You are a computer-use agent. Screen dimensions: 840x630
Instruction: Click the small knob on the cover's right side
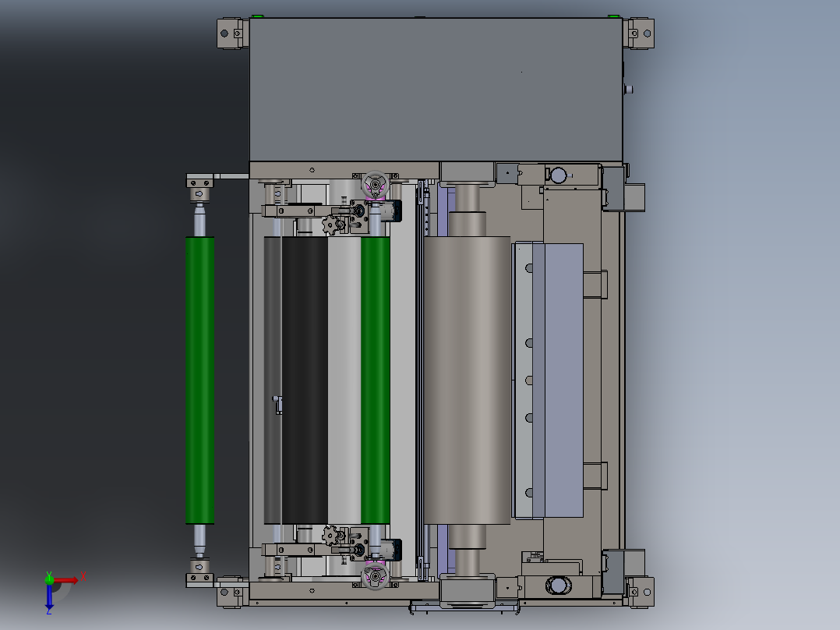coord(628,90)
